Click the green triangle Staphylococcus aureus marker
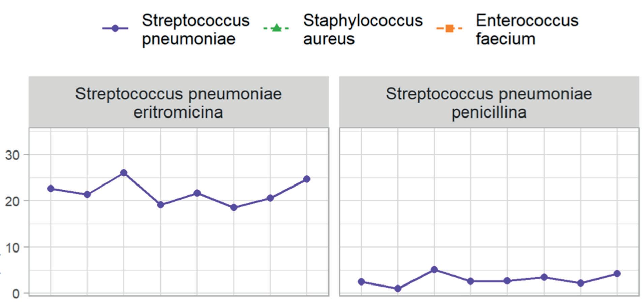The image size is (644, 302). (x=276, y=28)
